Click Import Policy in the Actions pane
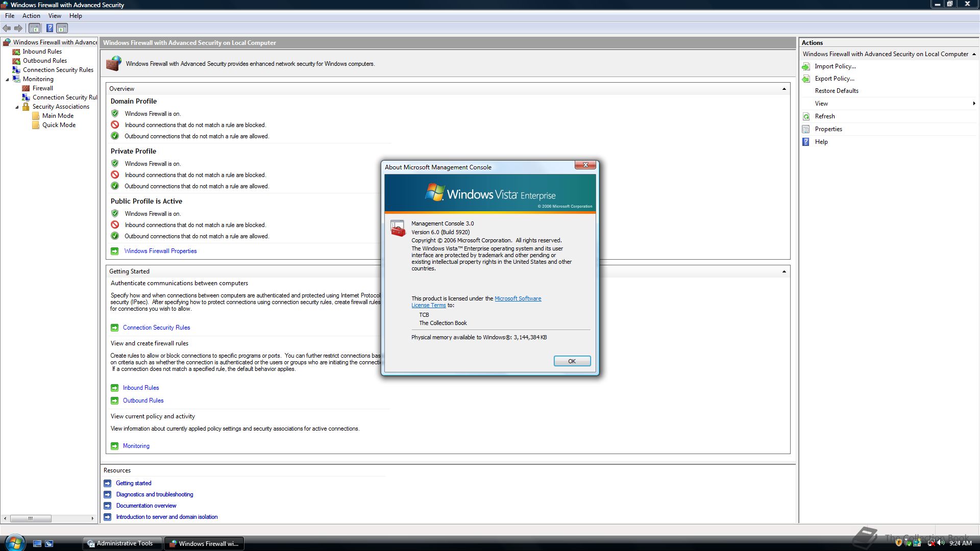Viewport: 980px width, 551px height. coord(835,66)
